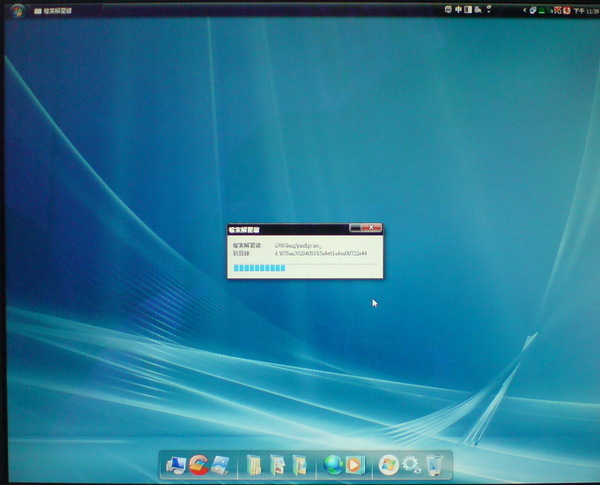The image size is (600, 485).
Task: Open the picture viewer dock icon
Action: 221,465
